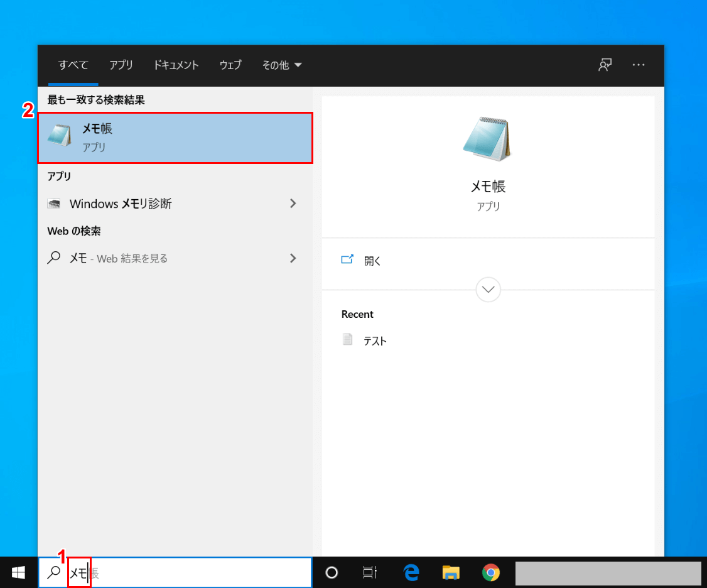
Task: Open Task View from the taskbar
Action: pyautogui.click(x=370, y=573)
